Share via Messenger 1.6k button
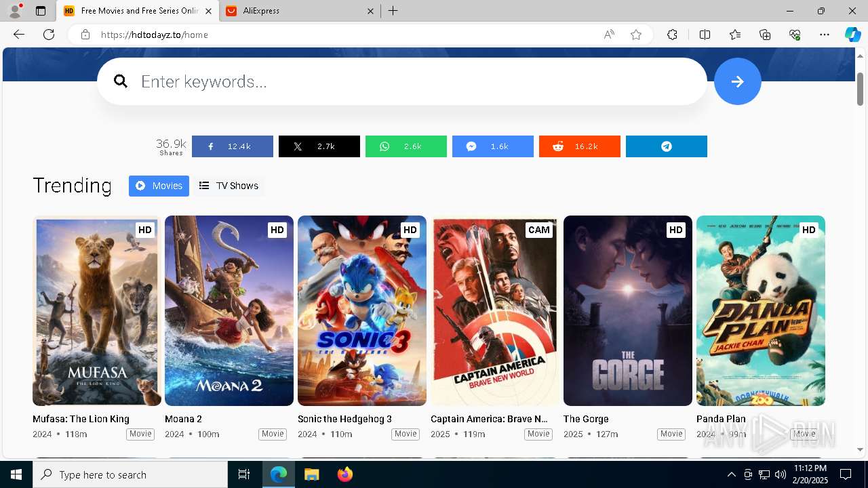 pyautogui.click(x=493, y=146)
